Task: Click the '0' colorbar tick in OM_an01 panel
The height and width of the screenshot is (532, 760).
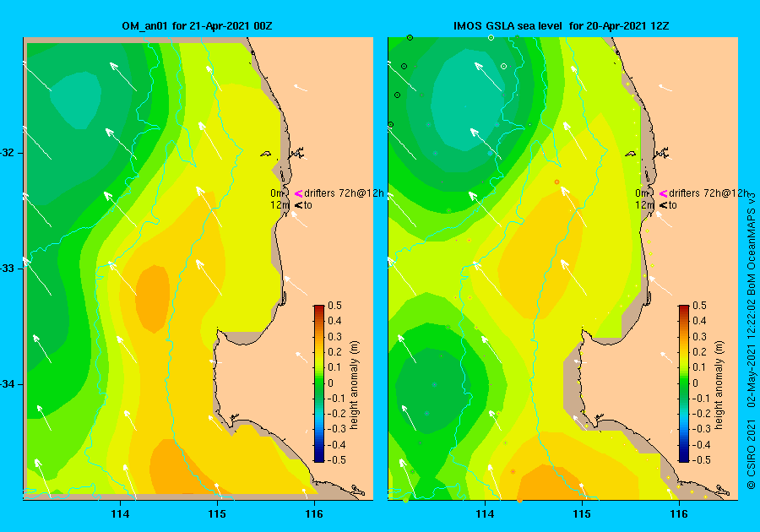Action: point(330,383)
